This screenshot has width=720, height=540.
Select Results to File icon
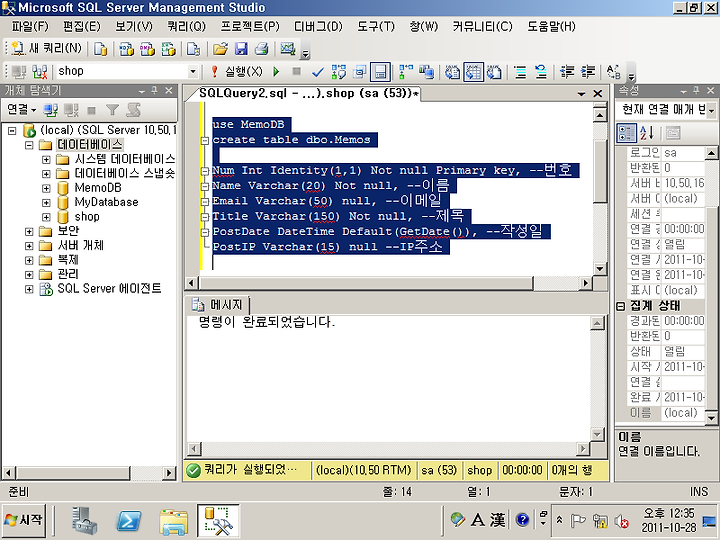(494, 72)
